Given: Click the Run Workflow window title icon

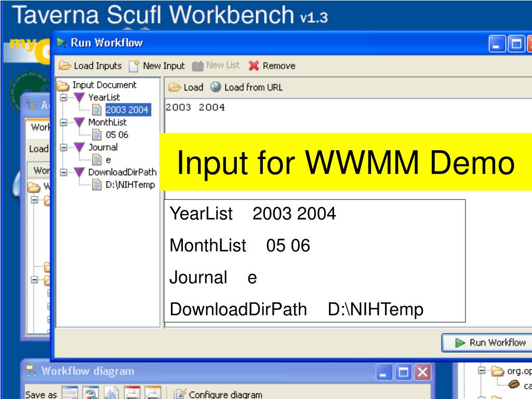Looking at the screenshot, I should pyautogui.click(x=62, y=43).
